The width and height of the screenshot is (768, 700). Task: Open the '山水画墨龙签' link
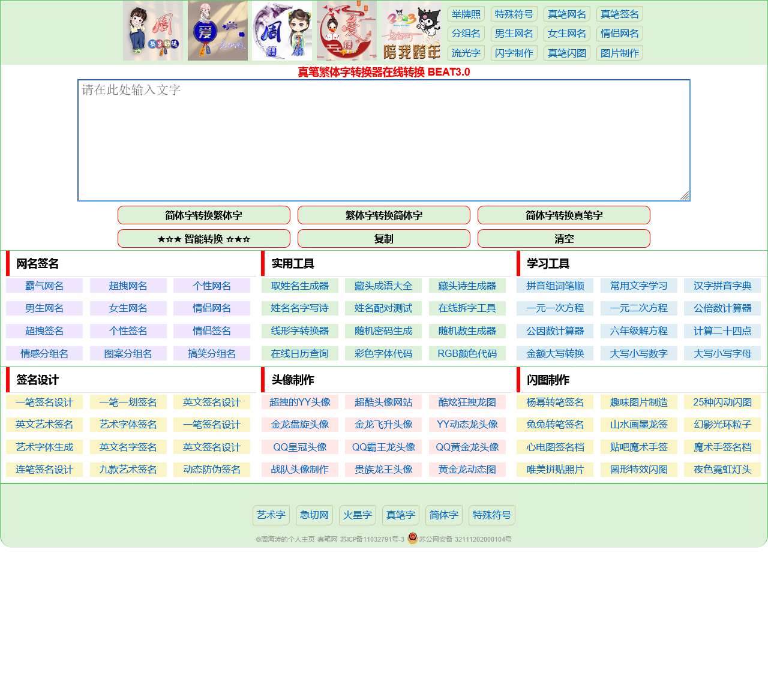click(x=639, y=425)
